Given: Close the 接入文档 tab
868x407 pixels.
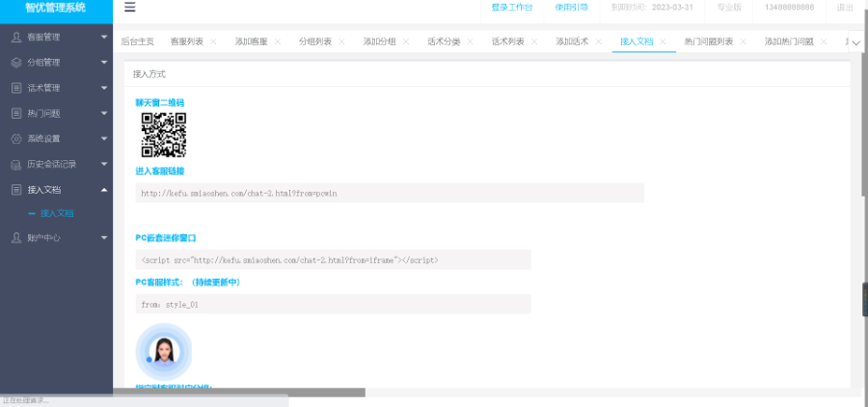Looking at the screenshot, I should coord(663,41).
